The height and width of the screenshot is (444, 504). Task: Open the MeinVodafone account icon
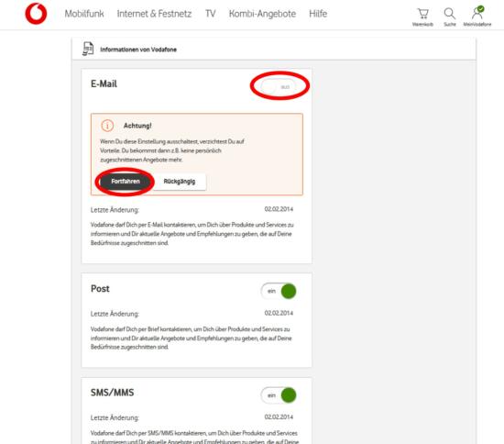pyautogui.click(x=477, y=13)
